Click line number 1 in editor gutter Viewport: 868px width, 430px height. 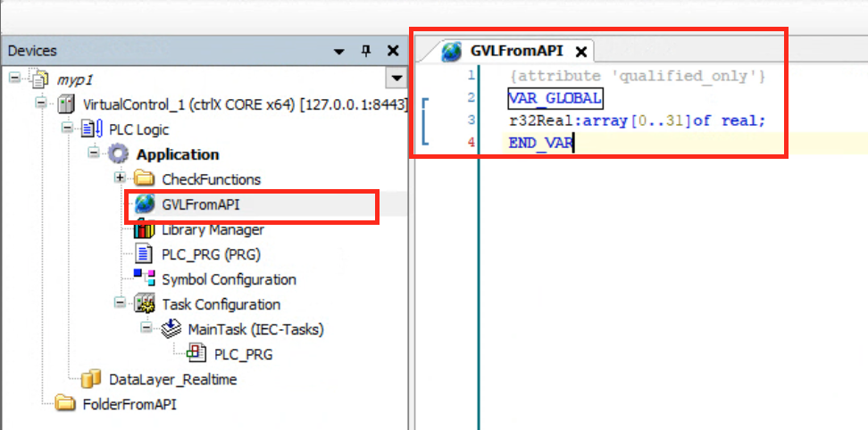tap(471, 76)
